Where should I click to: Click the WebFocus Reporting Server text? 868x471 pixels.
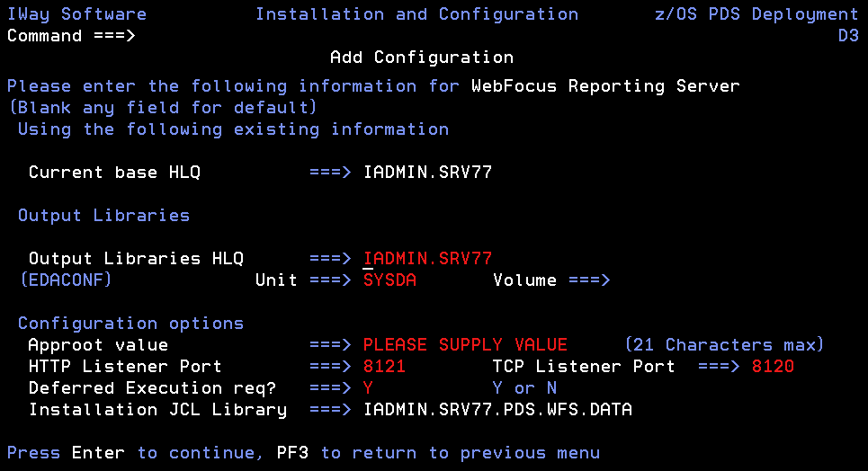(605, 86)
